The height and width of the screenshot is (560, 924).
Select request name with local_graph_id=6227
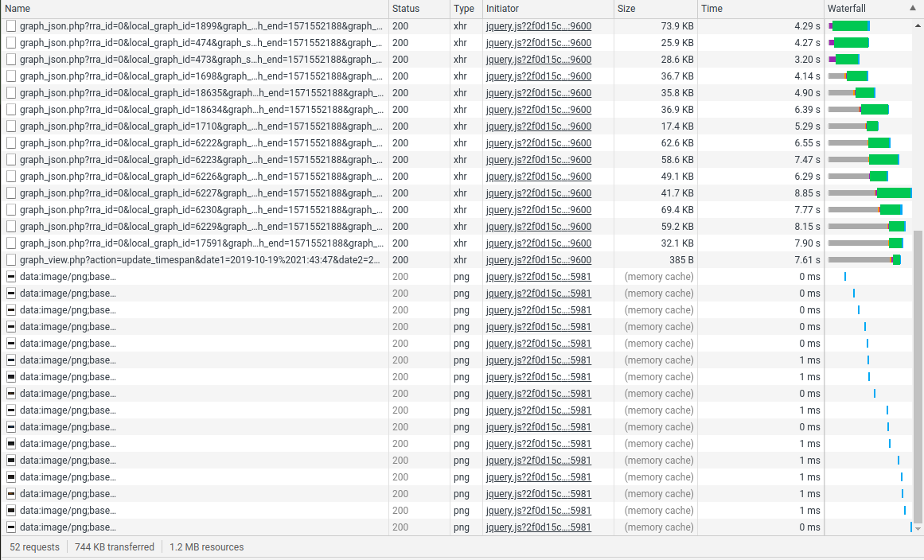[201, 192]
